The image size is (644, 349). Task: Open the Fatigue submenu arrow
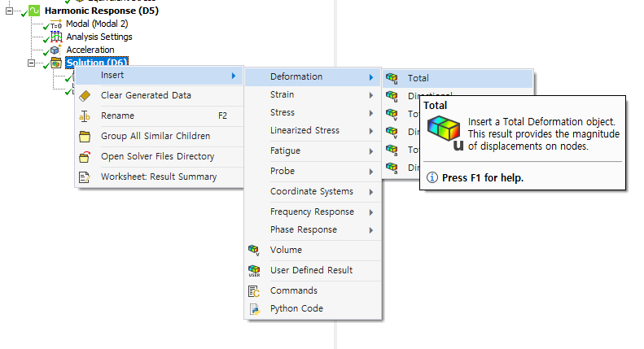tap(371, 151)
